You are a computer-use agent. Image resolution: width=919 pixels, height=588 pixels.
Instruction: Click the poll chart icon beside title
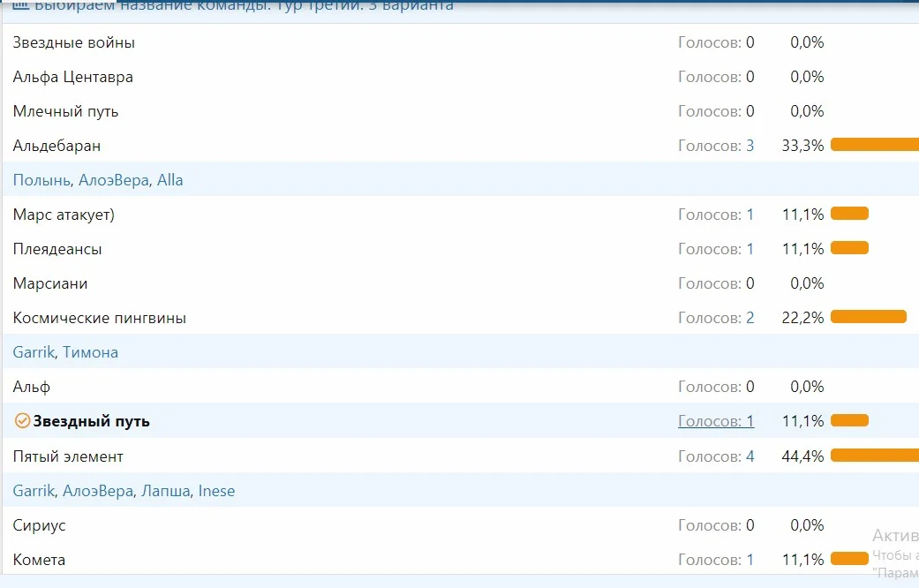pyautogui.click(x=20, y=4)
